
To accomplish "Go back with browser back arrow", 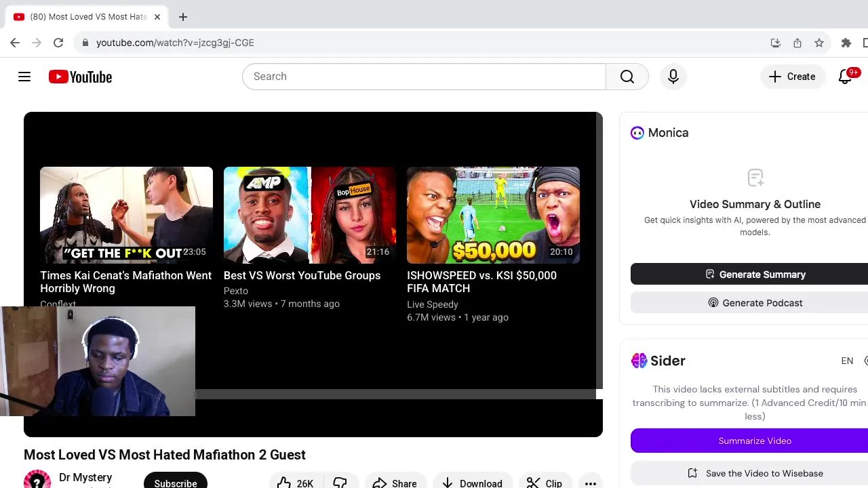I will [15, 43].
